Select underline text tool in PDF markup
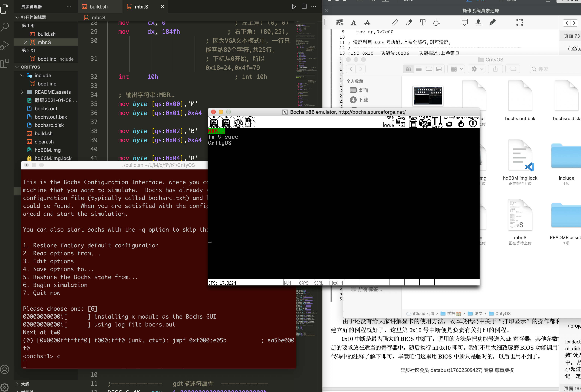The width and height of the screenshot is (581, 392). pos(353,22)
